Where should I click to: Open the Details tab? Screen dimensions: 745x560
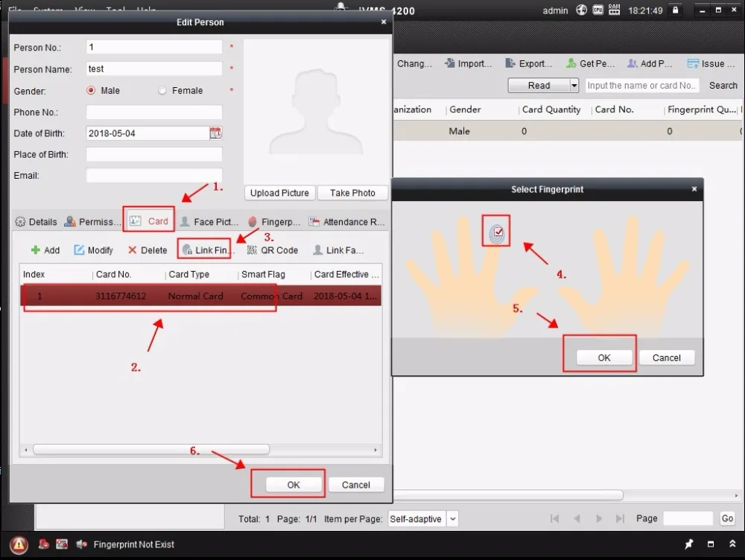pos(36,222)
